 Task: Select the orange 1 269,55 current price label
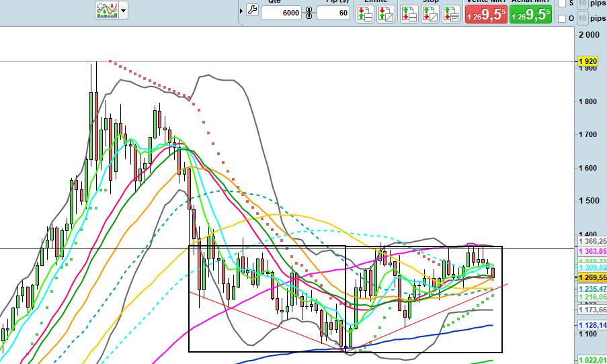592,277
